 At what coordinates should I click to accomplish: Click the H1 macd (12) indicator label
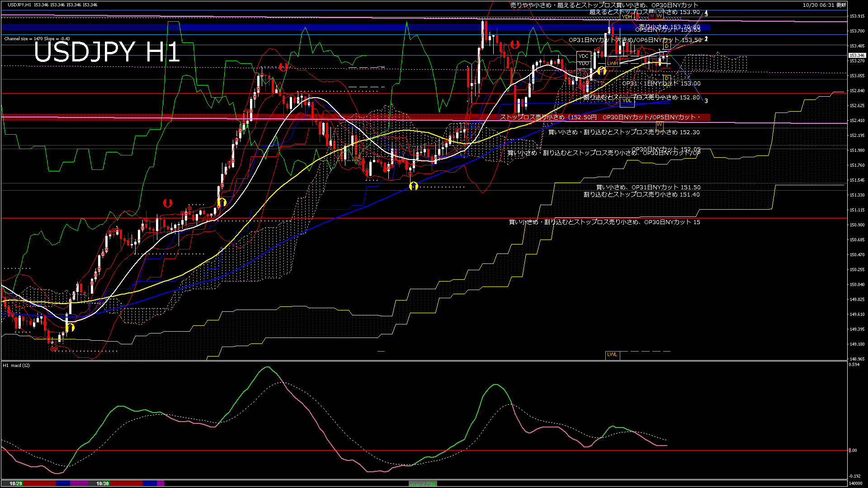click(16, 365)
